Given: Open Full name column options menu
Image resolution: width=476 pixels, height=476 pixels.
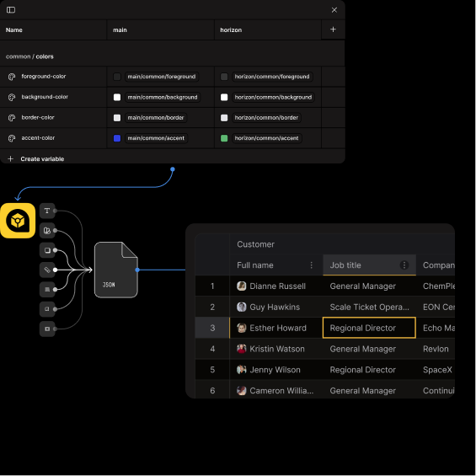Looking at the screenshot, I should coord(311,265).
